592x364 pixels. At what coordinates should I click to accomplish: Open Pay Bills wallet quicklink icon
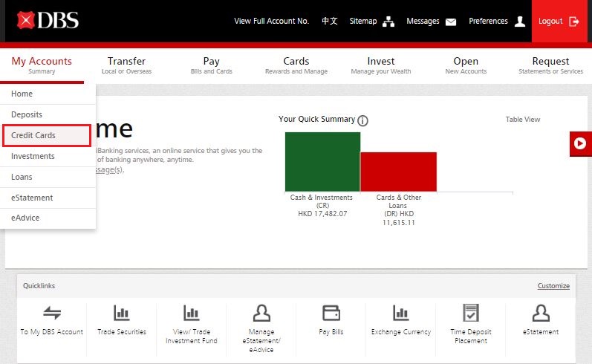pyautogui.click(x=331, y=312)
